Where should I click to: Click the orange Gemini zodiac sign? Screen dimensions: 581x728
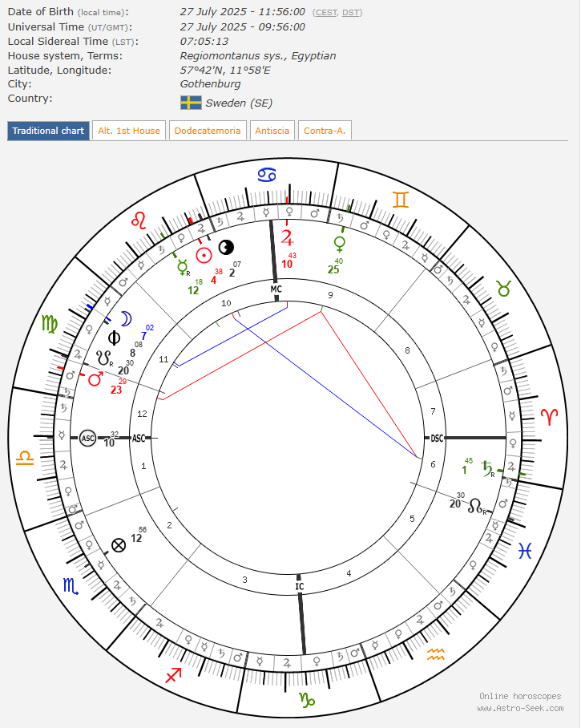click(x=401, y=200)
